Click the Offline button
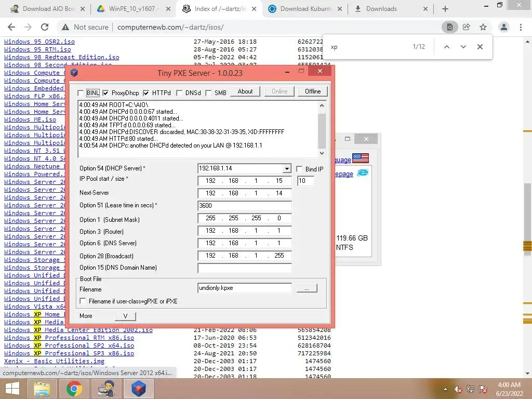The height and width of the screenshot is (399, 532). click(312, 91)
